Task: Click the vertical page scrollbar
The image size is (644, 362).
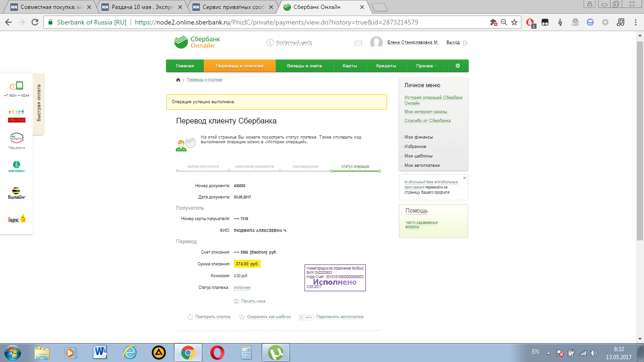Action: [x=640, y=141]
